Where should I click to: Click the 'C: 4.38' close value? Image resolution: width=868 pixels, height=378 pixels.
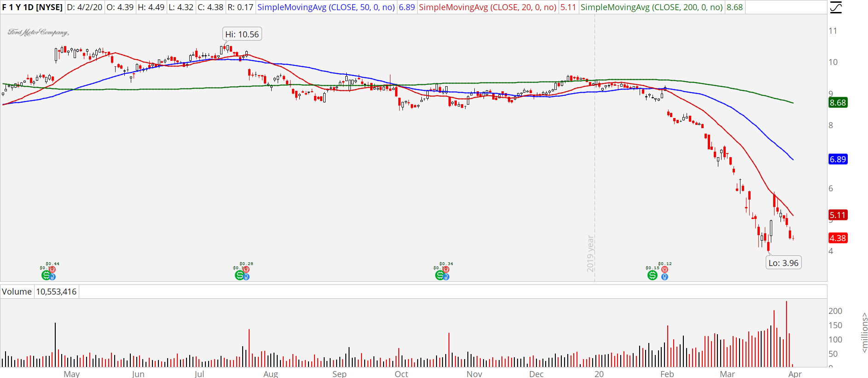(210, 7)
